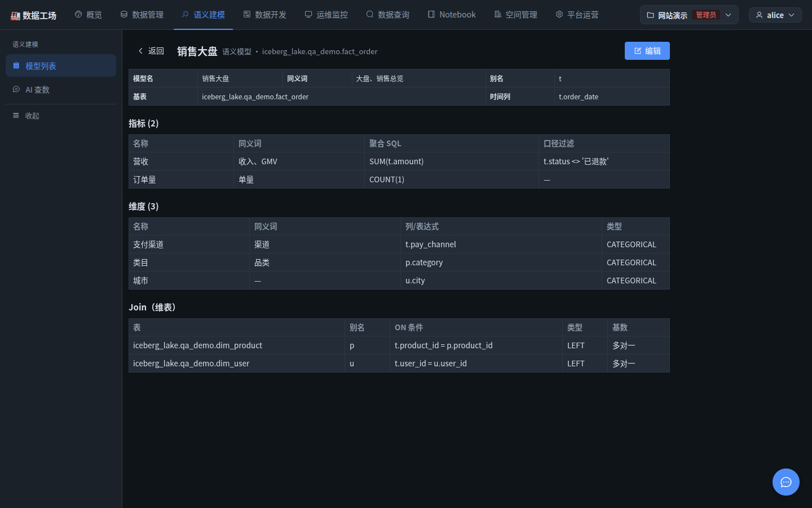812x508 pixels.
Task: Open the 网站演示 workspace dropdown
Action: point(689,15)
